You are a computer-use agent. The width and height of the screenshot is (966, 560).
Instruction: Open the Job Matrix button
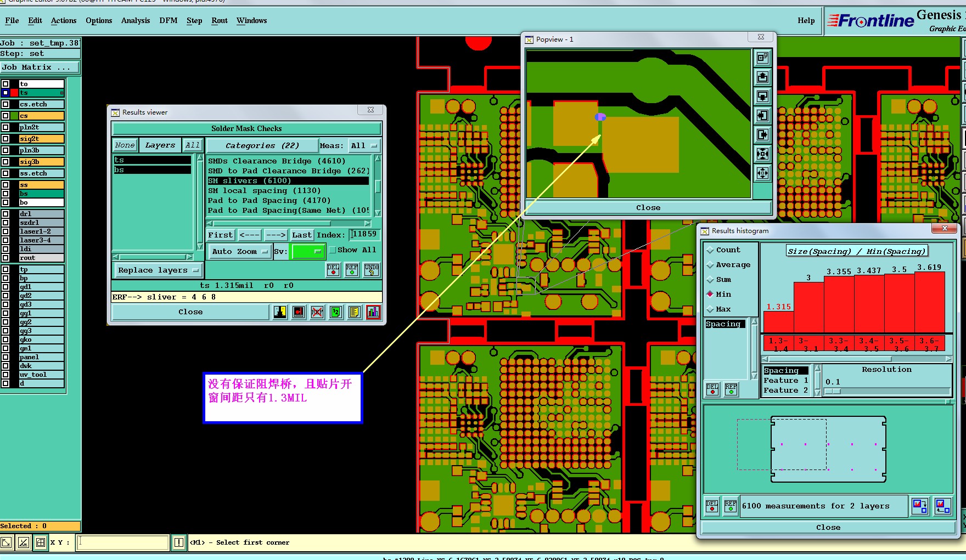click(x=40, y=67)
